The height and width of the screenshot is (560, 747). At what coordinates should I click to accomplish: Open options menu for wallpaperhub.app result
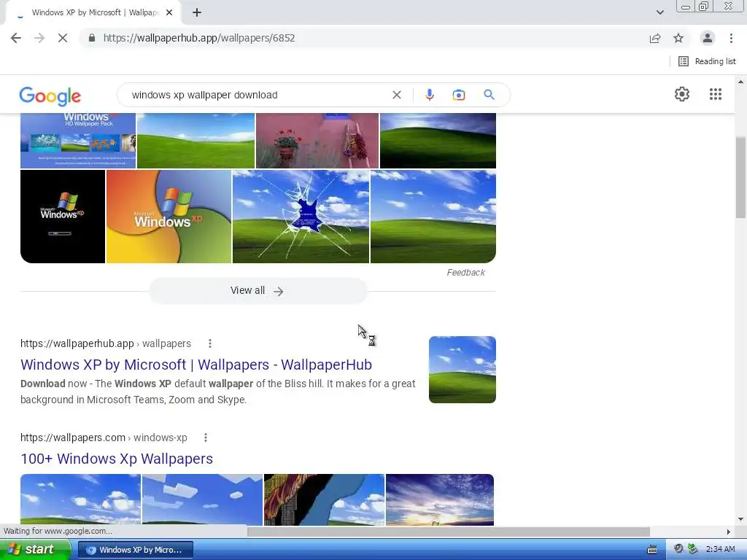(209, 343)
